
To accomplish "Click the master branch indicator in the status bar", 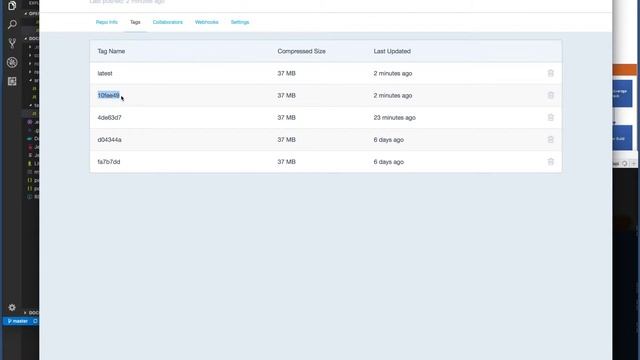I will (x=18, y=321).
